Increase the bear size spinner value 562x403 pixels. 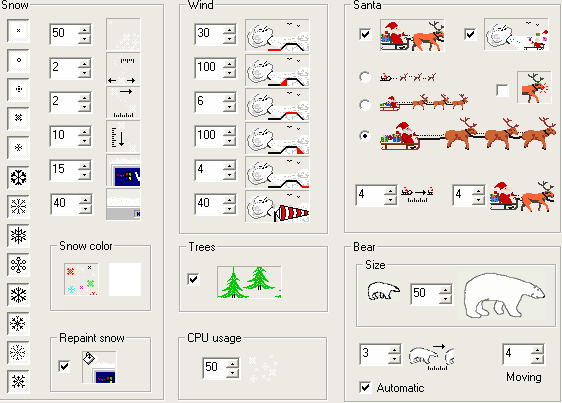point(446,290)
